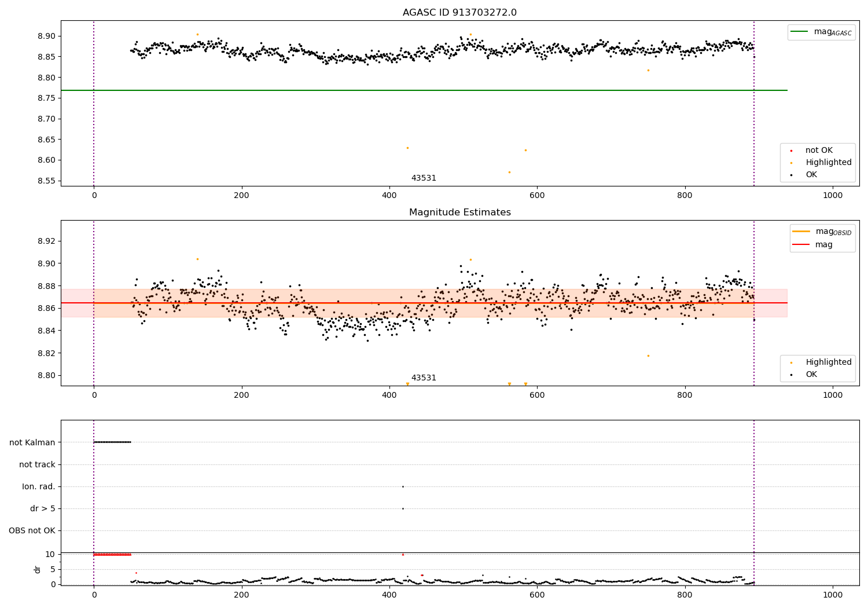Click the '8.65' y-axis tick label
Viewport: 868px width, 608px height.
[x=46, y=140]
